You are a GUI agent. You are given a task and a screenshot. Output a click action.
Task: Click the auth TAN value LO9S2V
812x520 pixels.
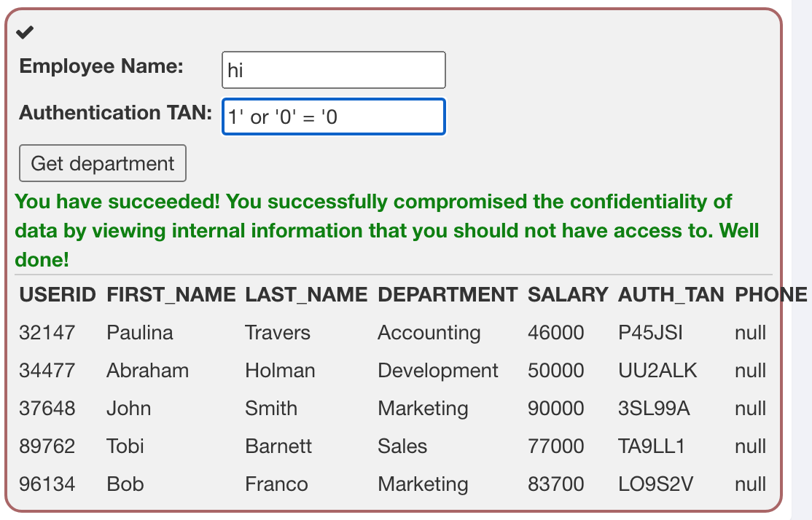coord(655,484)
